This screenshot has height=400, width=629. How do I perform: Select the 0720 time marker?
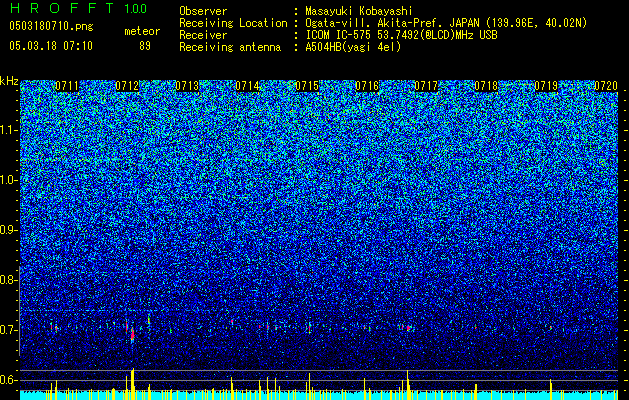point(606,86)
